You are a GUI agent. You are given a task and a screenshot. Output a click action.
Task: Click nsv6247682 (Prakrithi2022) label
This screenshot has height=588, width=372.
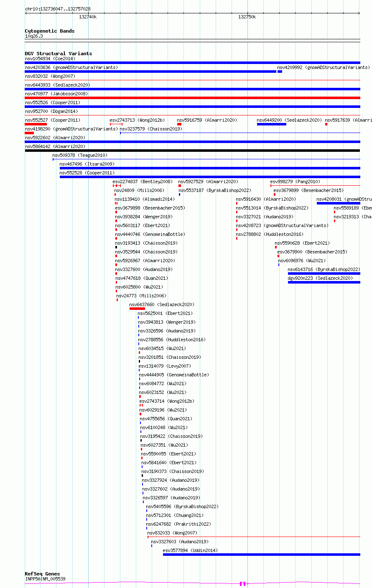pyautogui.click(x=179, y=524)
